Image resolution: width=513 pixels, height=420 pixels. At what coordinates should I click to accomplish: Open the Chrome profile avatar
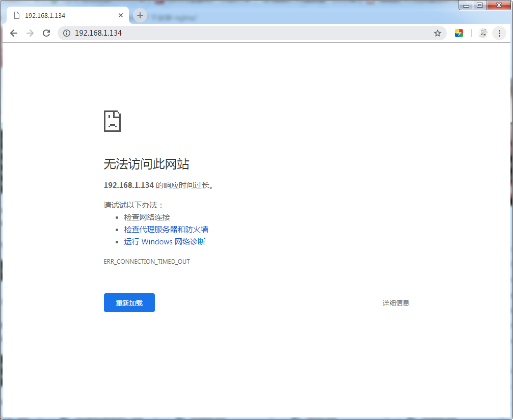click(483, 33)
